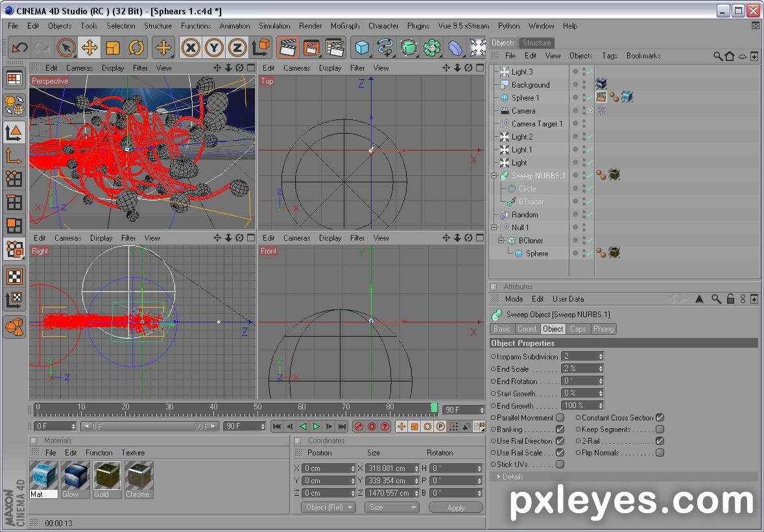The width and height of the screenshot is (764, 532).
Task: Expand the Details section
Action: point(499,477)
